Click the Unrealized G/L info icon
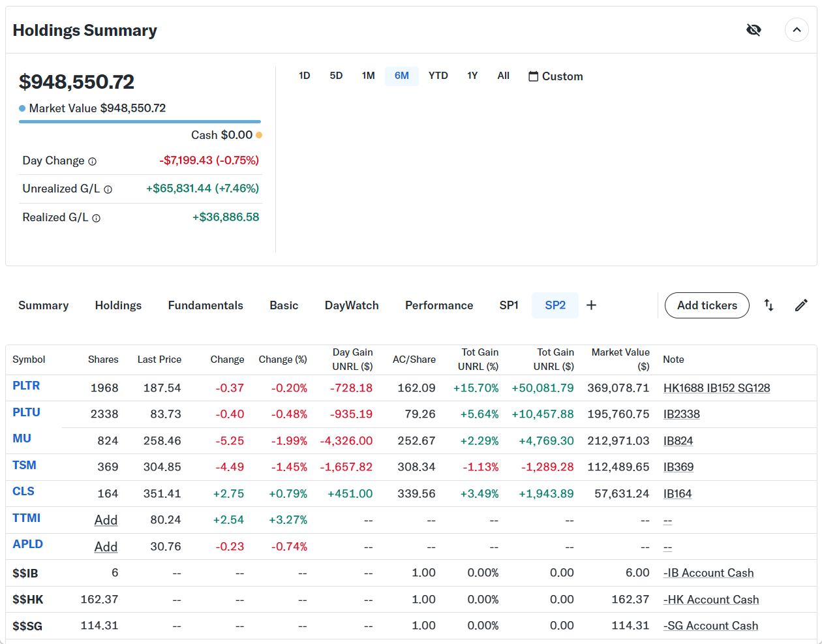The image size is (822, 644). (x=108, y=189)
